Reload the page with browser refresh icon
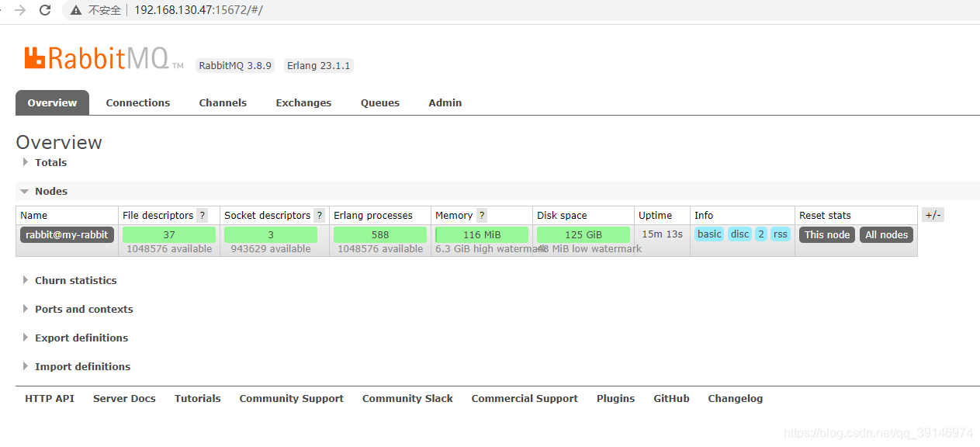Viewport: 980px width, 447px height. (45, 10)
